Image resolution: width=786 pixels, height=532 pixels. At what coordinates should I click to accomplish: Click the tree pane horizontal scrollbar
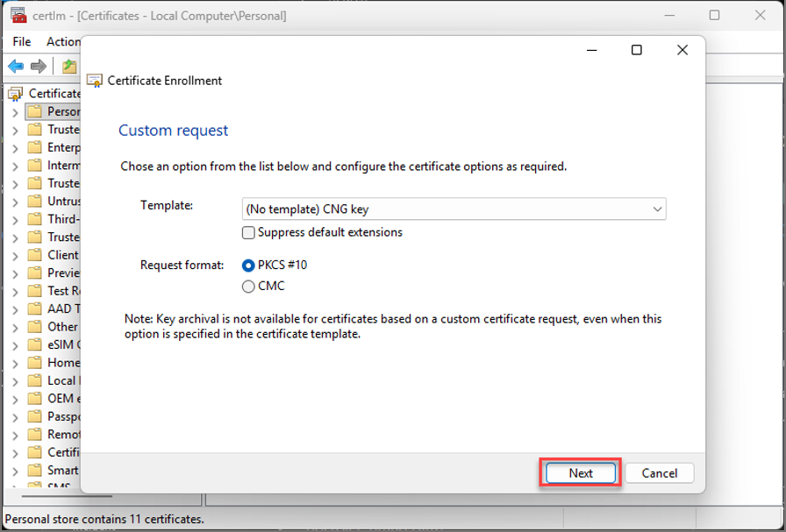67,496
